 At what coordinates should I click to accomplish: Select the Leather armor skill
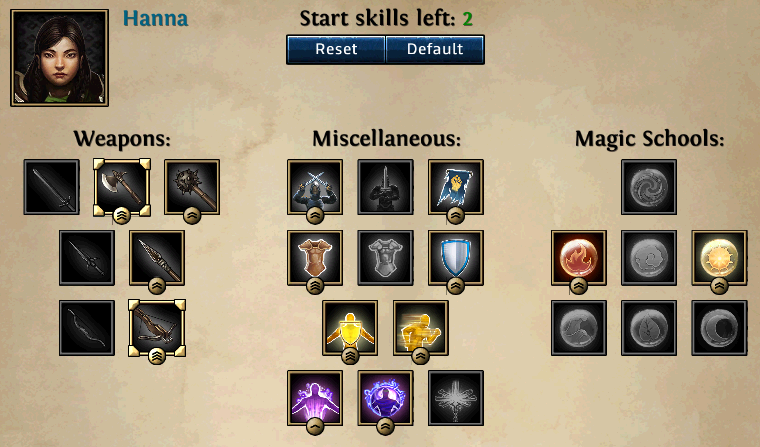click(x=315, y=257)
